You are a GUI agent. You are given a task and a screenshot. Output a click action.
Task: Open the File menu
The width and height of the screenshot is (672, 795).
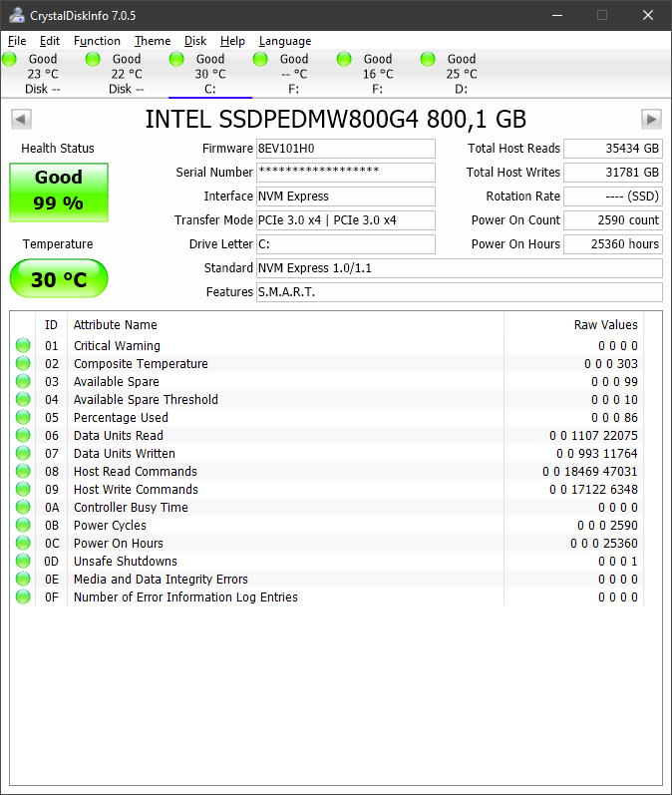click(17, 41)
